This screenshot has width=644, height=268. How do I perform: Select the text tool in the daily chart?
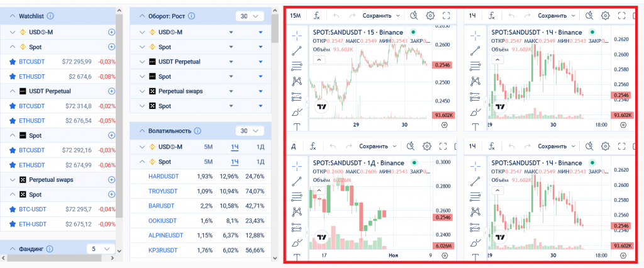pyautogui.click(x=297, y=257)
